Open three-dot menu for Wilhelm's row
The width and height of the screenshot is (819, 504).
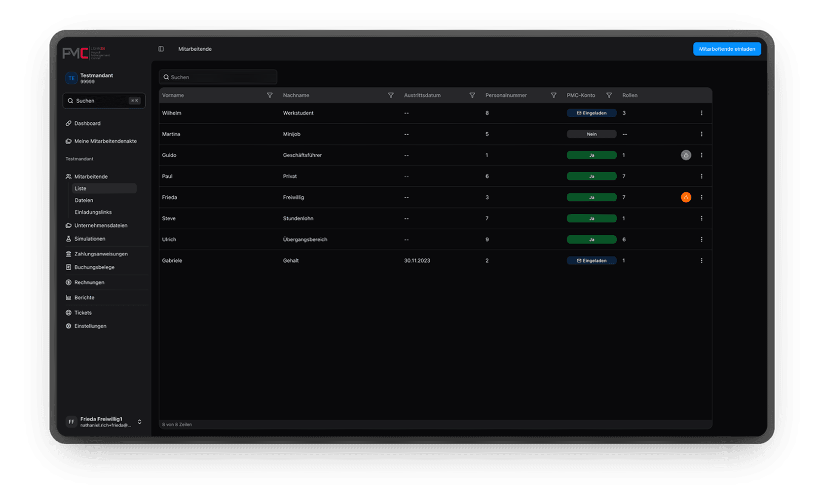[702, 113]
